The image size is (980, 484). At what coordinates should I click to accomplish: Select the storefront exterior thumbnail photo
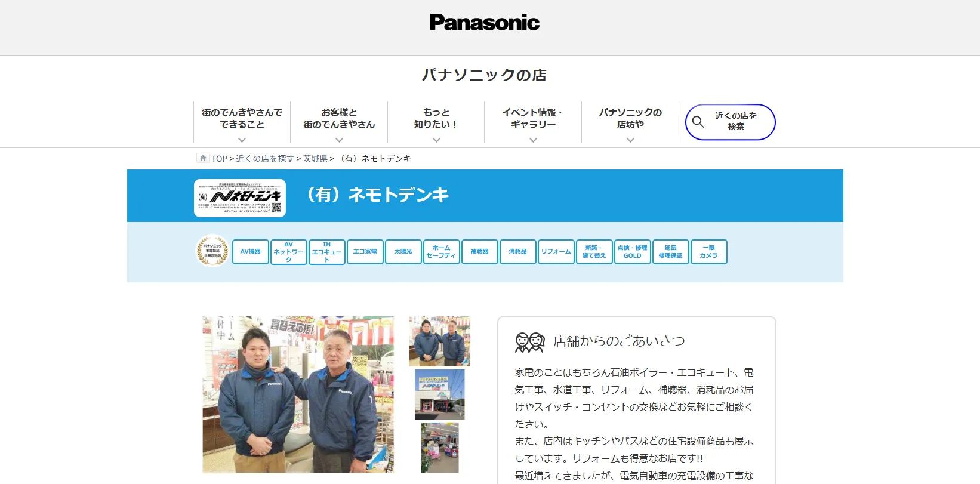(x=439, y=394)
